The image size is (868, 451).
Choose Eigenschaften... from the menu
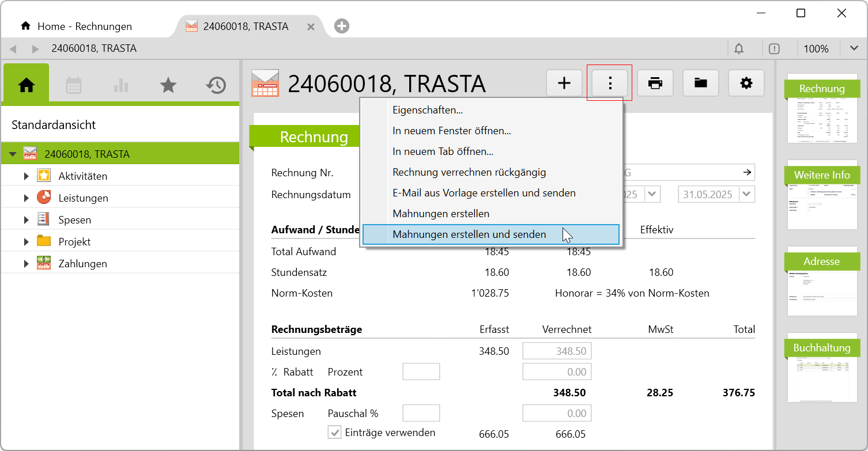428,110
